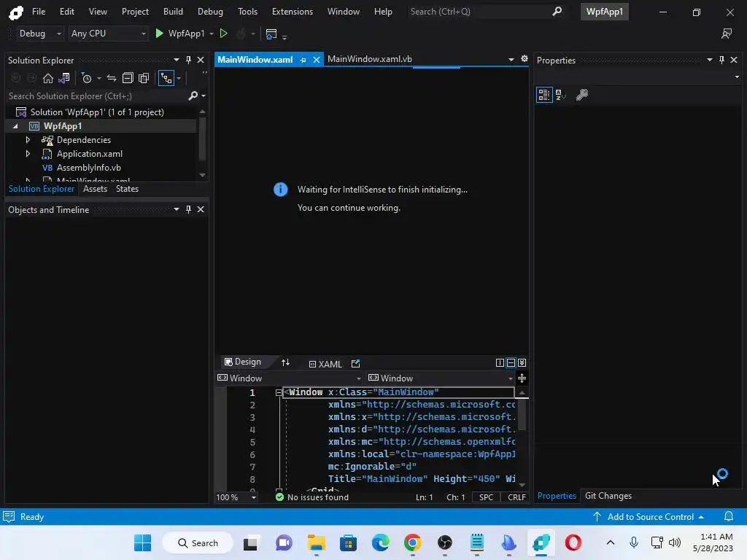Toggle auto-hide pin for Solution Explorer
This screenshot has width=747, height=560.
(188, 60)
